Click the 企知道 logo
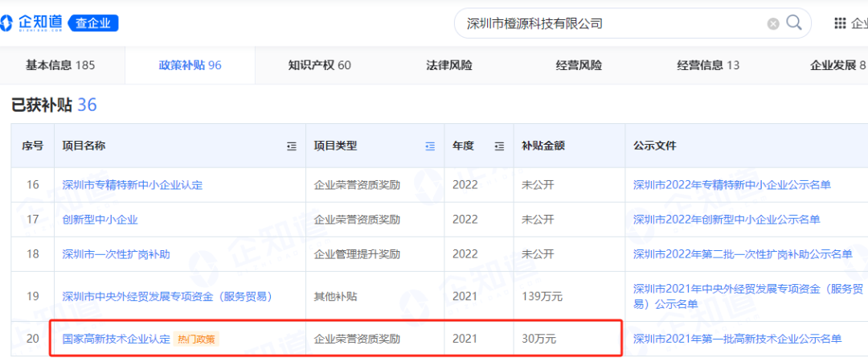The image size is (868, 358). tap(31, 23)
